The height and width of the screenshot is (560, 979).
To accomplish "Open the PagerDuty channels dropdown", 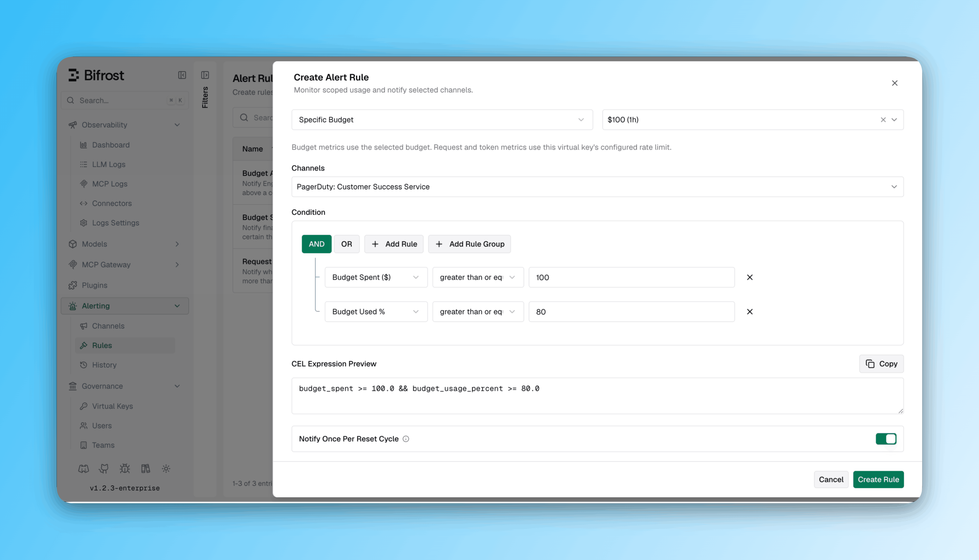I will pyautogui.click(x=597, y=187).
